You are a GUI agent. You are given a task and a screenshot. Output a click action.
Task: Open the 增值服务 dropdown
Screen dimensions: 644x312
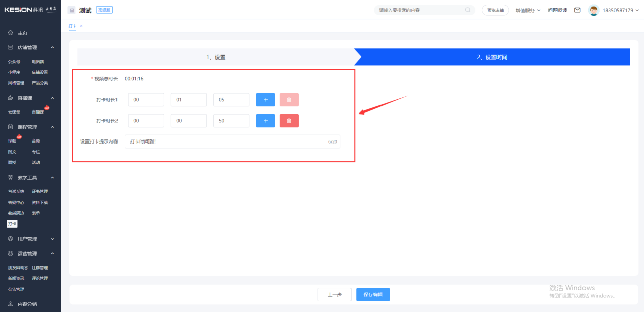coord(528,10)
